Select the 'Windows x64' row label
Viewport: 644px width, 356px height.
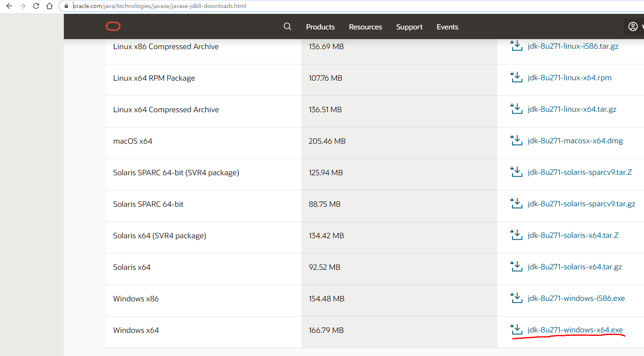click(x=136, y=330)
